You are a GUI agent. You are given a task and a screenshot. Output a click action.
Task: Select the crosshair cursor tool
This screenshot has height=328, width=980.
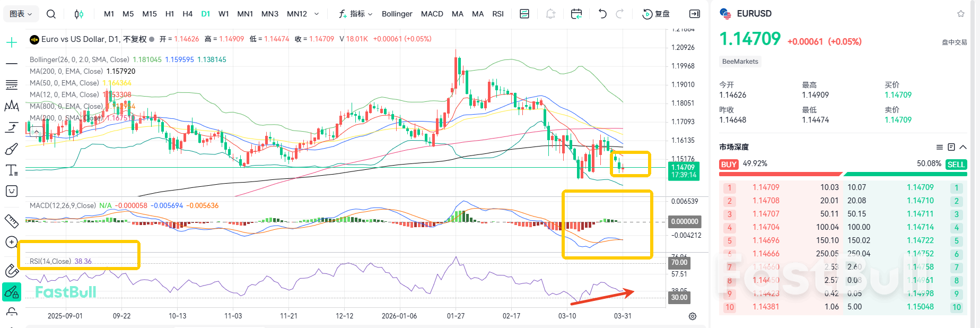tap(12, 42)
